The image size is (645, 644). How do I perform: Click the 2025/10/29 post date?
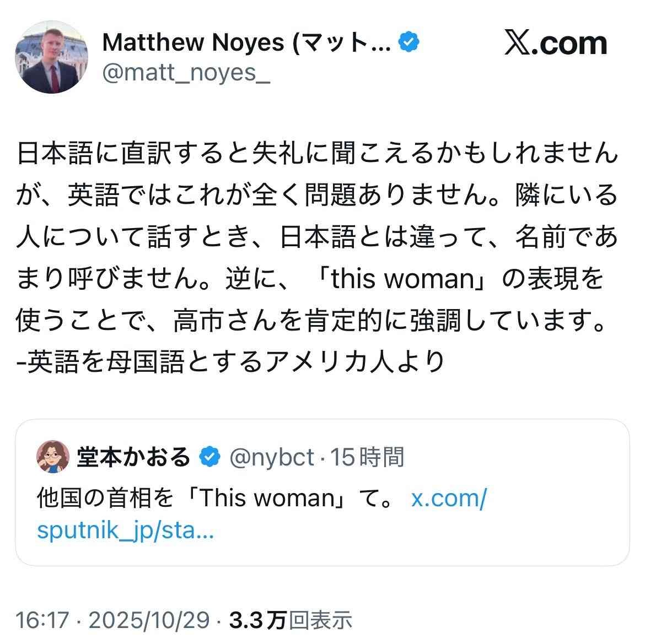[x=149, y=620]
